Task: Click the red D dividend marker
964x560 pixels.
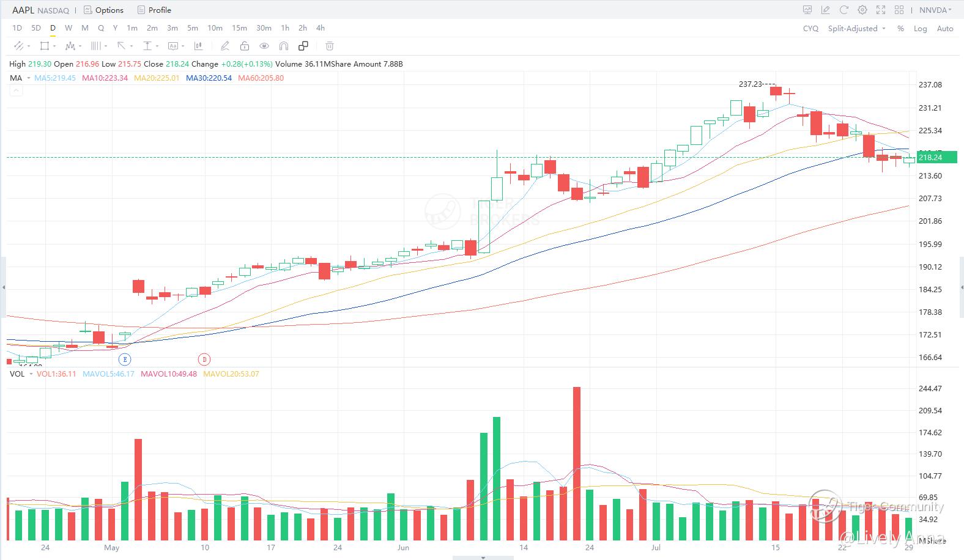Action: (204, 359)
